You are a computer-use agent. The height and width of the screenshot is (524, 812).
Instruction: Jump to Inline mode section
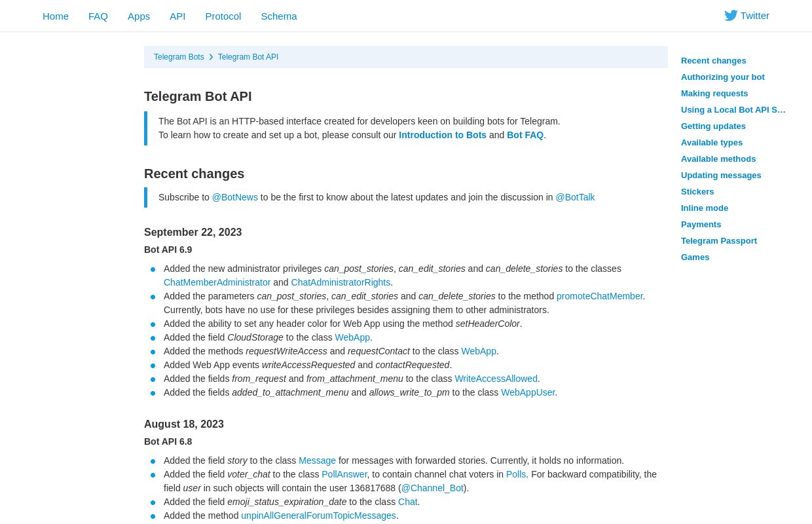tap(705, 208)
